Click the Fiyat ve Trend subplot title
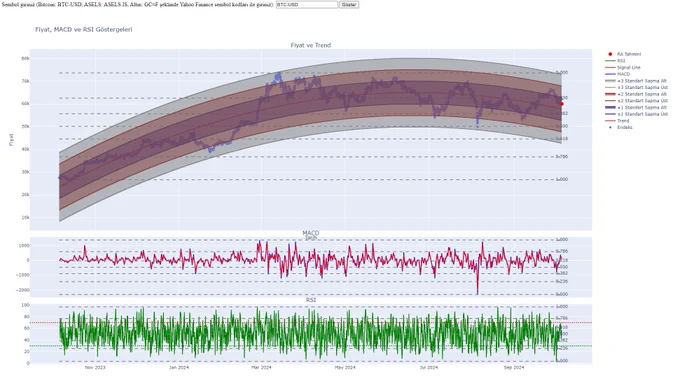Screen dimensions: 680x384 point(311,45)
